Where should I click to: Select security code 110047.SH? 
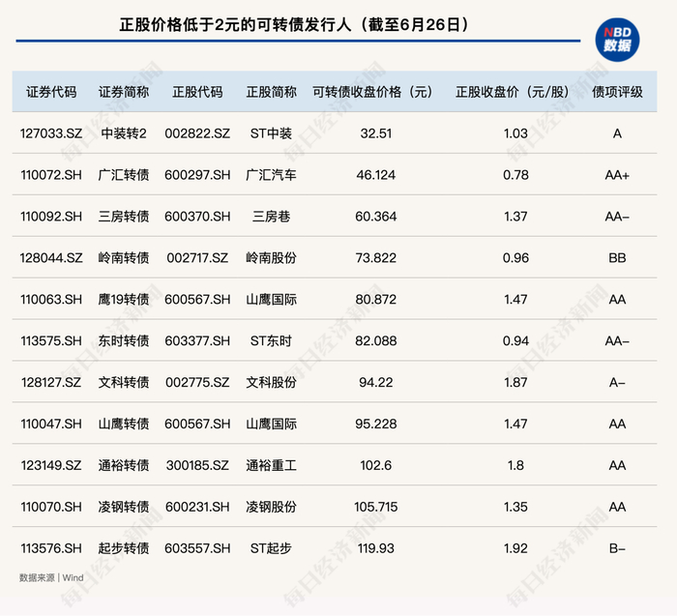(51, 424)
